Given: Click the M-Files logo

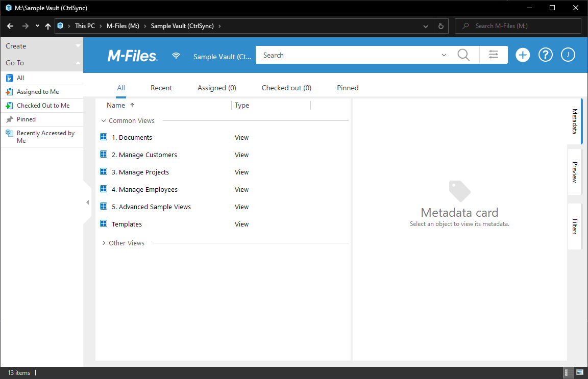Looking at the screenshot, I should 132,56.
